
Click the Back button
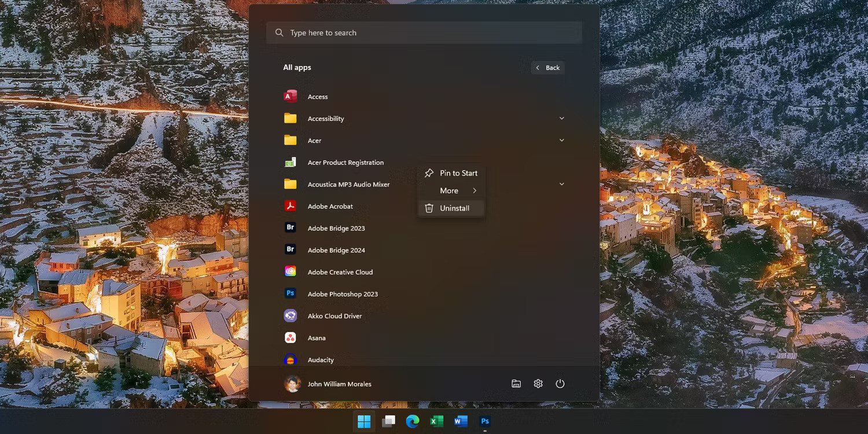[x=547, y=68]
